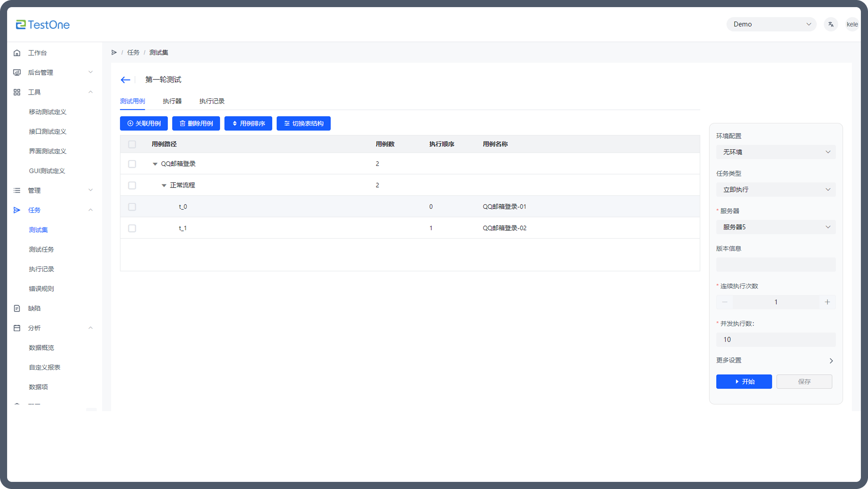
Task: Open the 服务器 dropdown
Action: (x=776, y=227)
